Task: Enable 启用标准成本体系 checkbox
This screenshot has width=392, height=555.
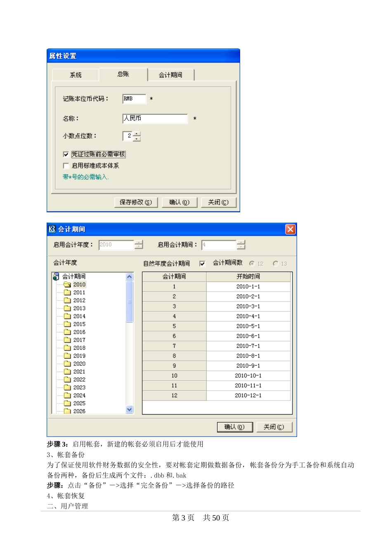Action: pos(66,166)
